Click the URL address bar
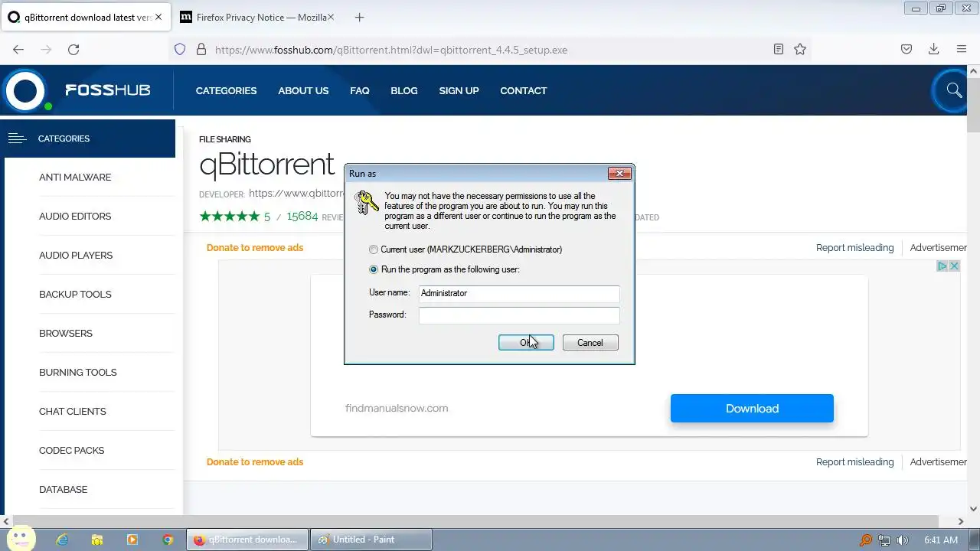Screen dimensions: 980x551 click(490, 49)
